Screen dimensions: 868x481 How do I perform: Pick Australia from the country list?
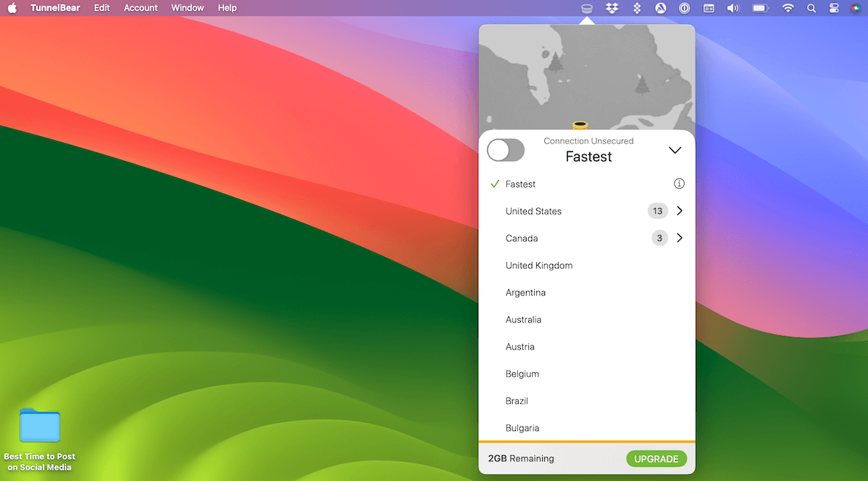[x=587, y=319]
